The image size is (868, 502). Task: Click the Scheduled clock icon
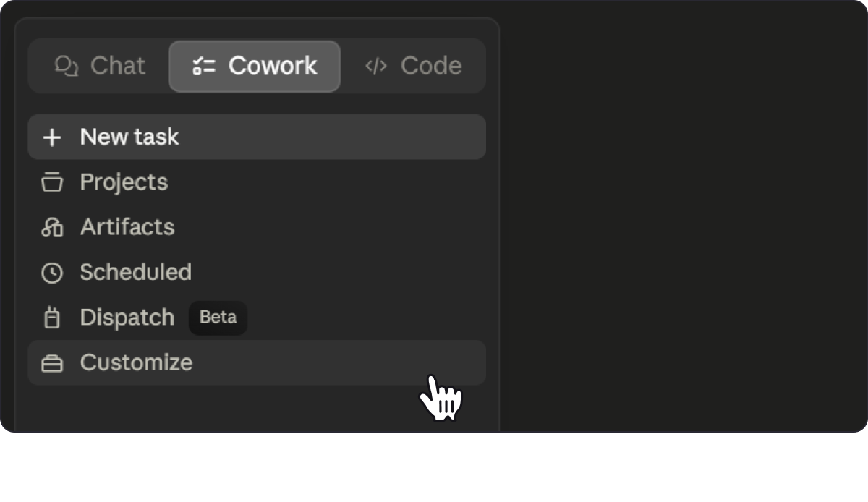point(51,273)
